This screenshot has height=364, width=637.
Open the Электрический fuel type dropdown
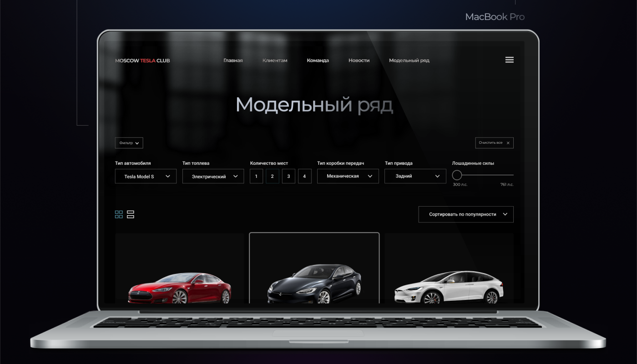[213, 176]
